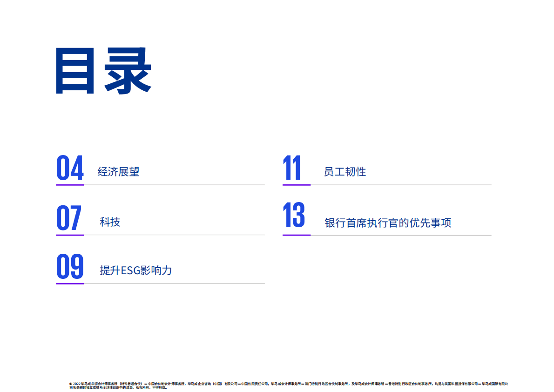This screenshot has width=554, height=392.
Task: Open the 提升ESG影响力 section
Action: coord(135,270)
